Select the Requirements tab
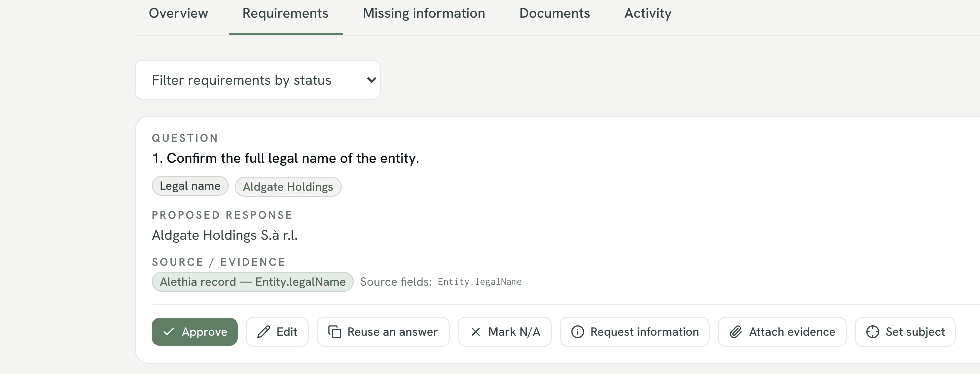 (x=285, y=13)
